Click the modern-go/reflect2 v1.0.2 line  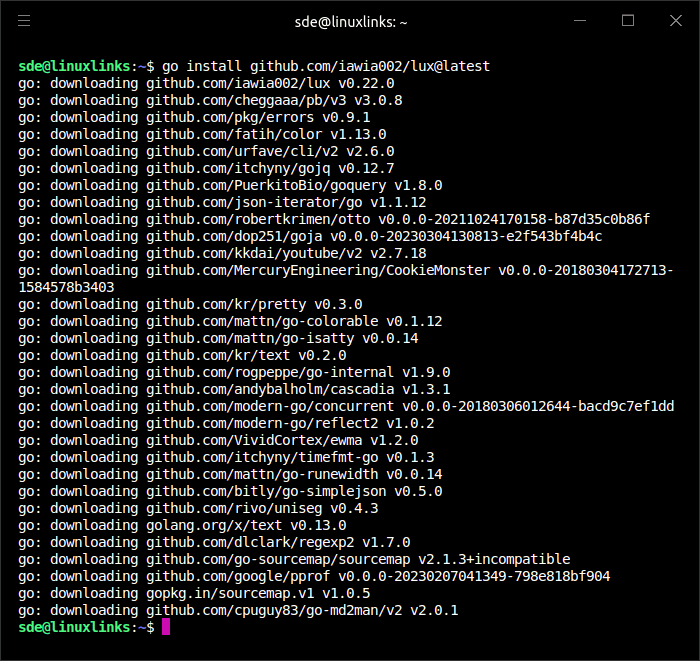tap(226, 423)
